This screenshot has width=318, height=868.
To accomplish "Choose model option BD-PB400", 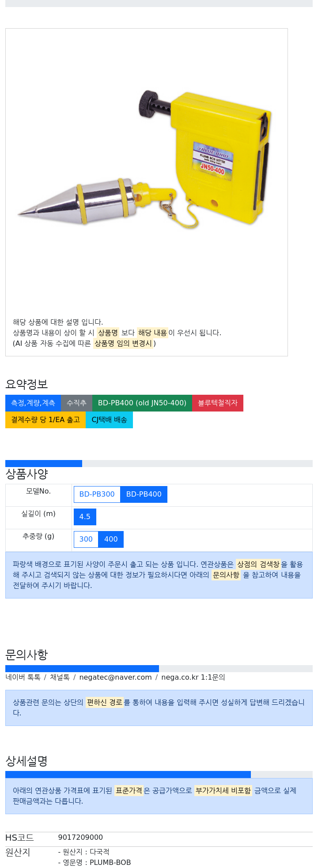I will pyautogui.click(x=144, y=494).
